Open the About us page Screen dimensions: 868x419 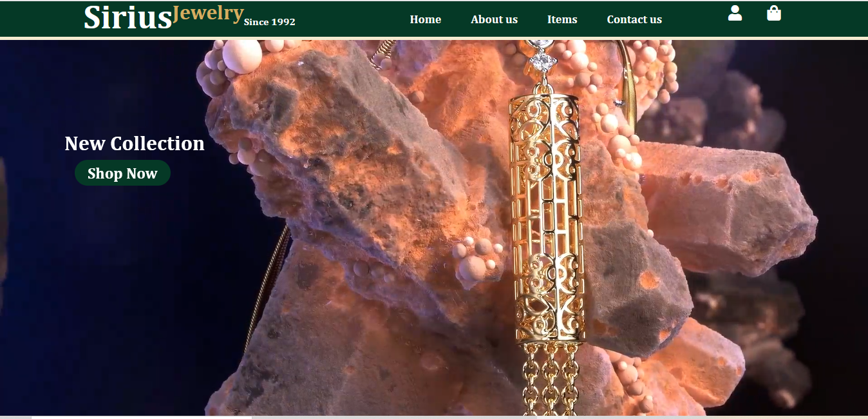(x=494, y=19)
